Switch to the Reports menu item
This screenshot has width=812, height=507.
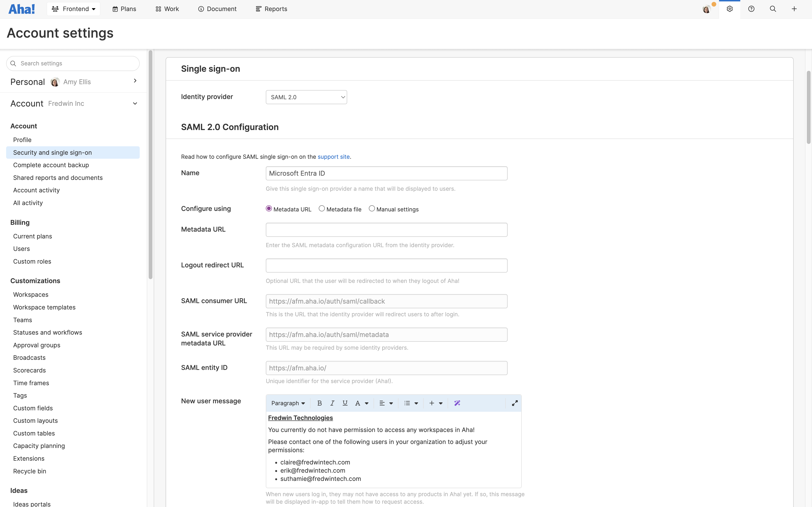click(271, 9)
